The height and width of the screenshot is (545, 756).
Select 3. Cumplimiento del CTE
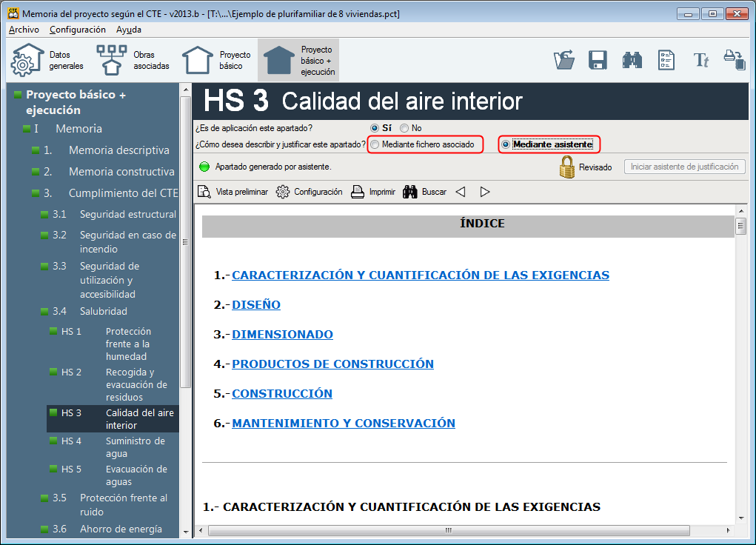coord(104,193)
